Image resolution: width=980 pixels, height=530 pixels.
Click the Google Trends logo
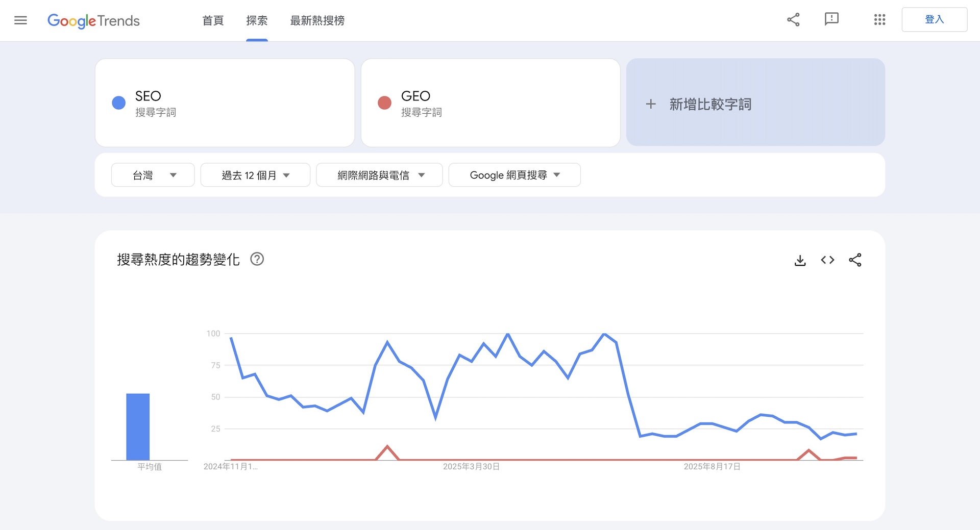click(93, 20)
